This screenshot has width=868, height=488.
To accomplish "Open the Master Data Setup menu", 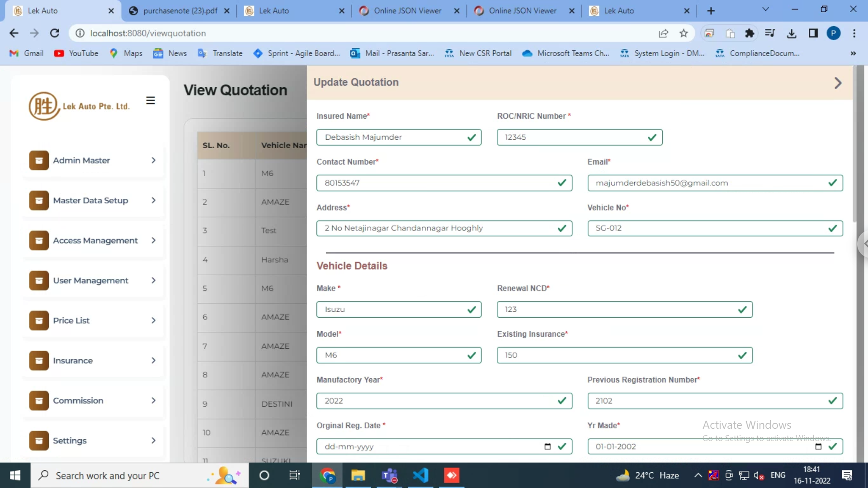I will [90, 200].
